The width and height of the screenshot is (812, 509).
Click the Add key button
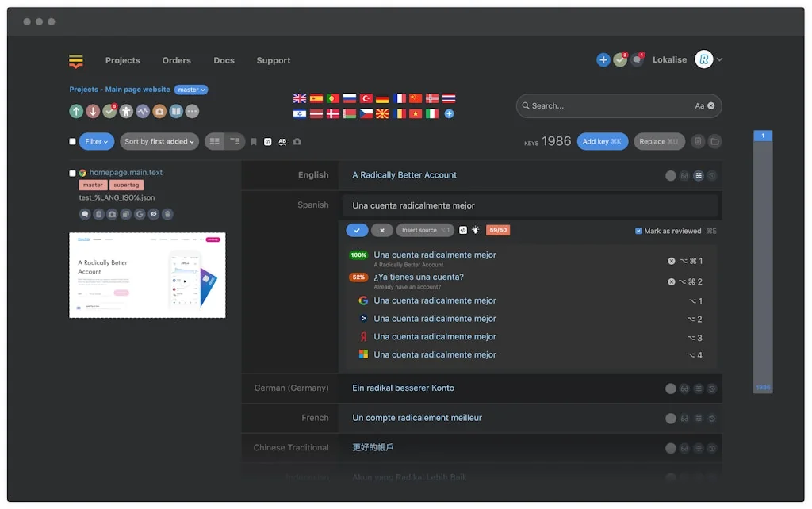(x=602, y=142)
